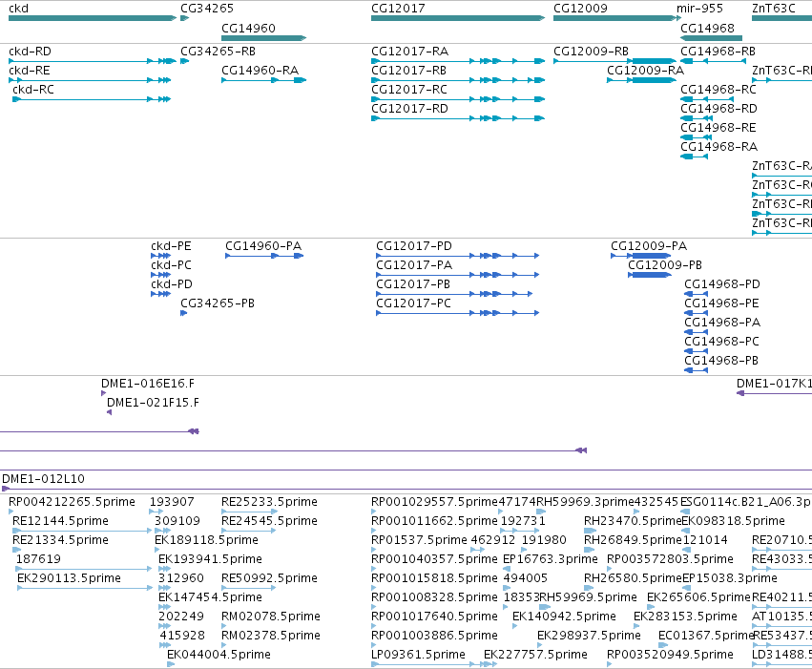Click the LP09361.5prime EST label
Screen dimensions: 812x669
coord(418,655)
